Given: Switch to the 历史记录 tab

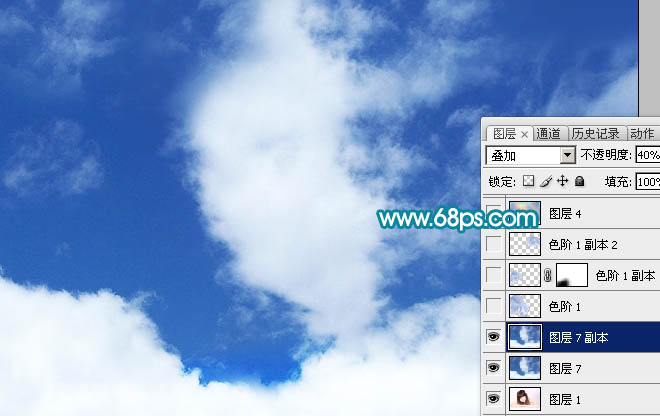Looking at the screenshot, I should 595,133.
